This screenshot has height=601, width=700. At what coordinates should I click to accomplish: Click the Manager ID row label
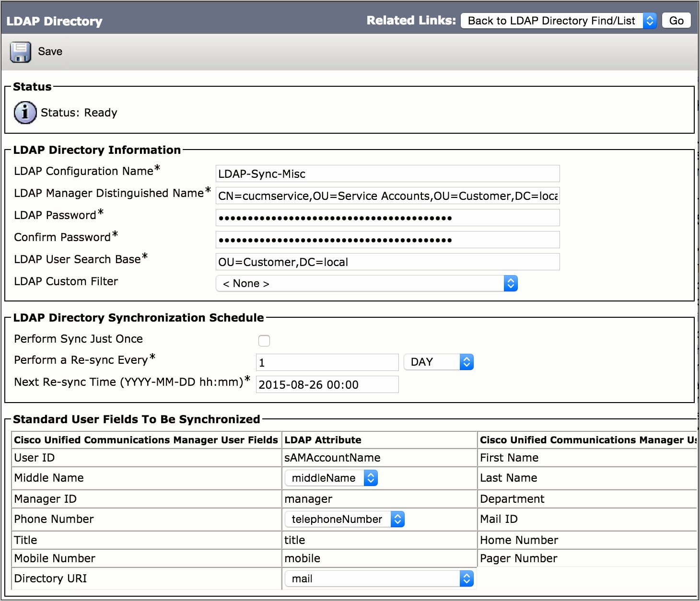coord(46,499)
